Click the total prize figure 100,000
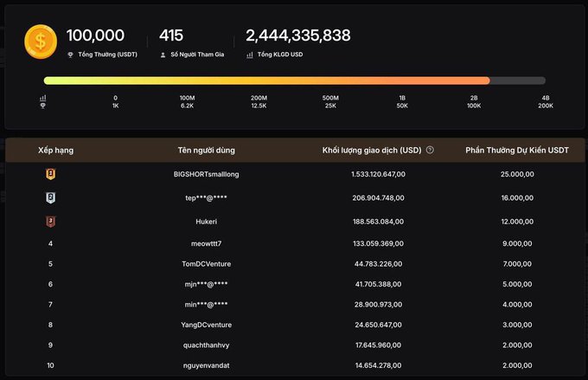588x380 pixels. (95, 35)
